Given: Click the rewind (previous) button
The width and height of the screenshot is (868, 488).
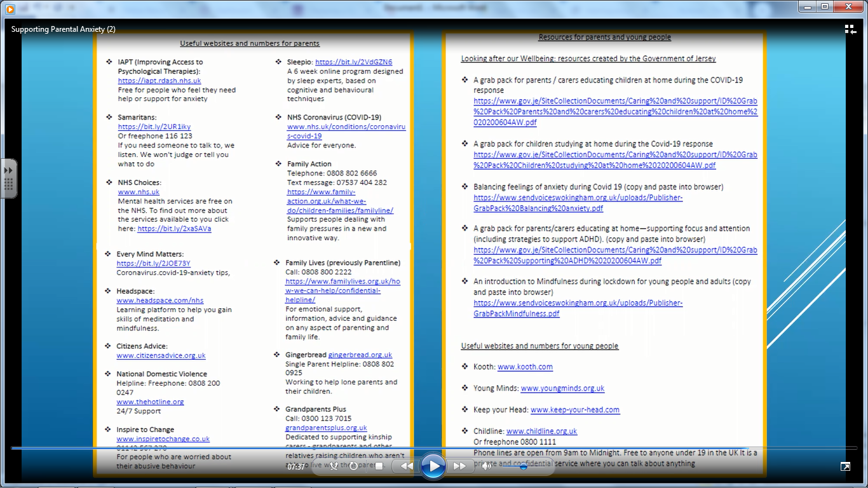Looking at the screenshot, I should 407,466.
